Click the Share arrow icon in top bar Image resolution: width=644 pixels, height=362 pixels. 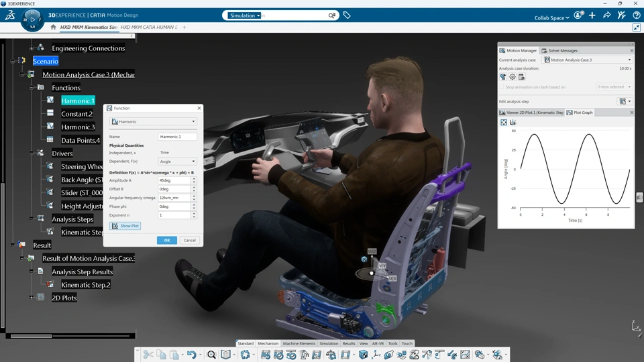(x=606, y=15)
